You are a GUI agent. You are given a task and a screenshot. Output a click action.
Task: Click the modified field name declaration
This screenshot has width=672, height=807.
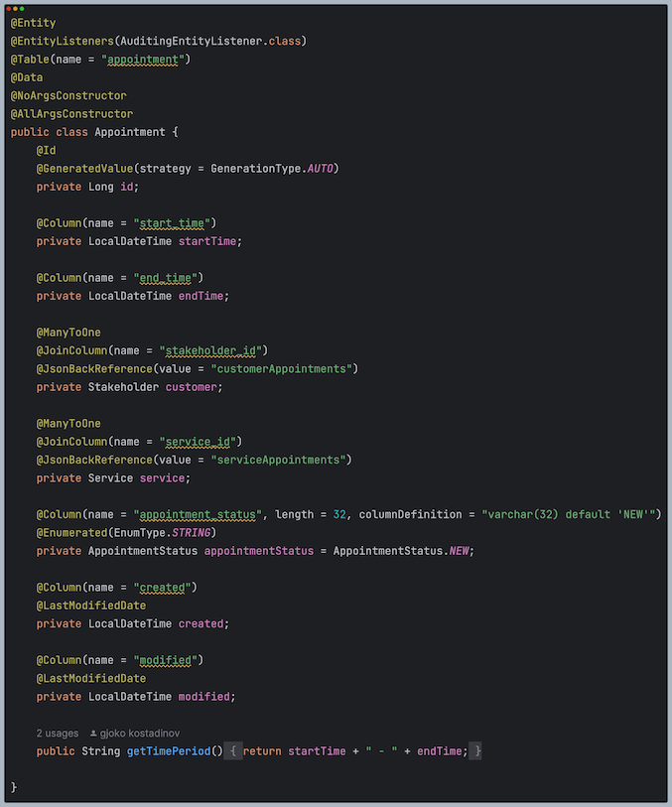204,697
